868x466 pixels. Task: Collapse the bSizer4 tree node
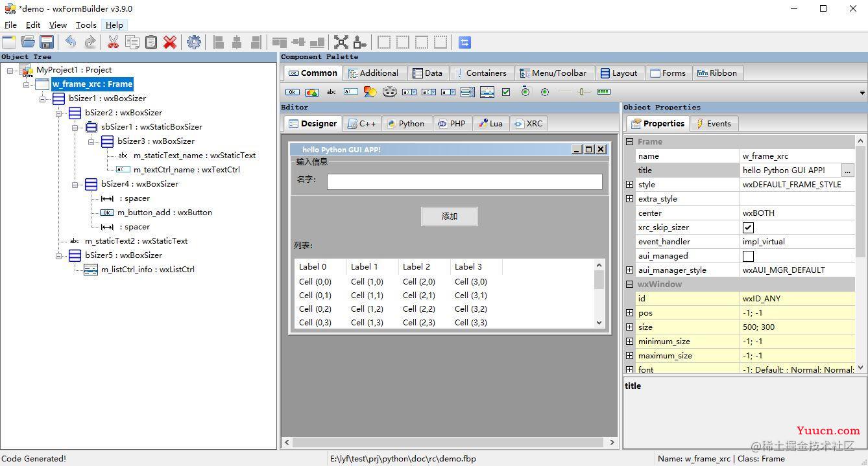(x=75, y=184)
